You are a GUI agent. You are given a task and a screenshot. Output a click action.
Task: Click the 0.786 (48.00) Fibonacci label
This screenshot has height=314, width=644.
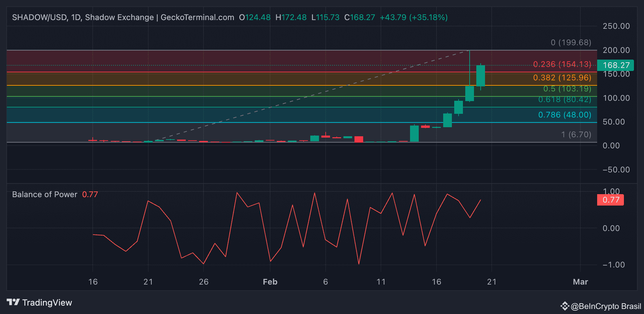565,114
